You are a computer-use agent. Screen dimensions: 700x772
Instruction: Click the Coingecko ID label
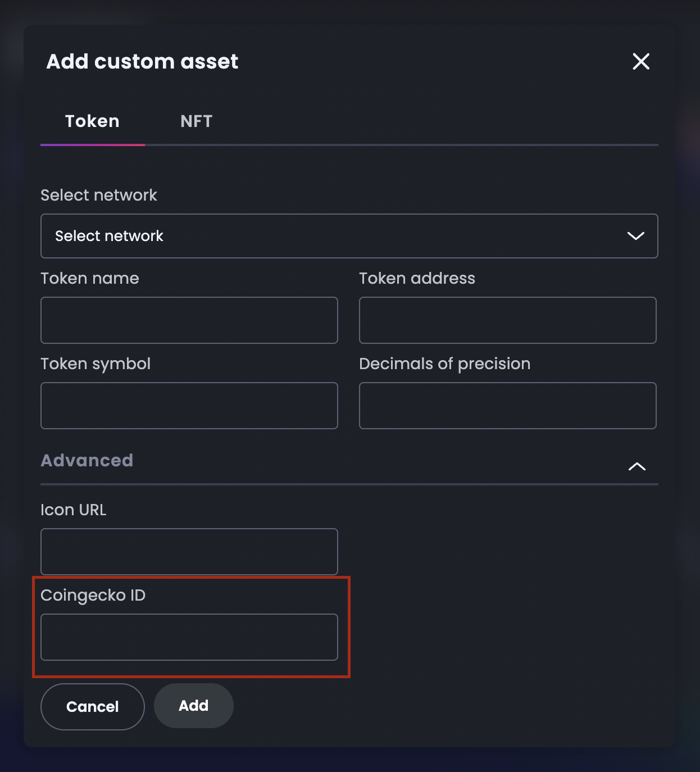click(x=93, y=595)
